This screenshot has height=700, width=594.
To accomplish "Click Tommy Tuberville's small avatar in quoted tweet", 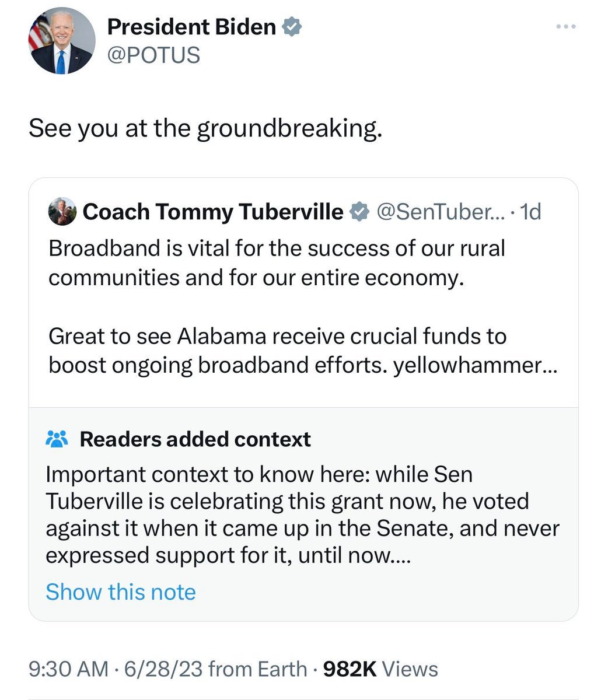I will tap(62, 212).
